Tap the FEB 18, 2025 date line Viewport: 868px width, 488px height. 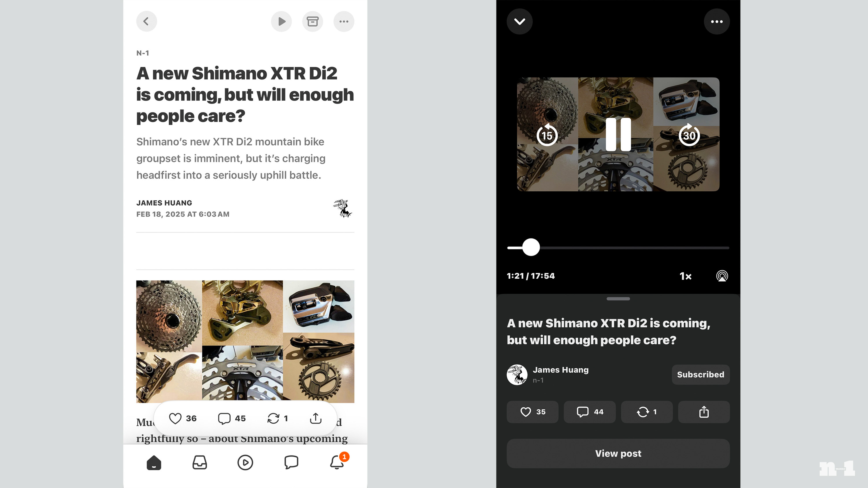183,214
